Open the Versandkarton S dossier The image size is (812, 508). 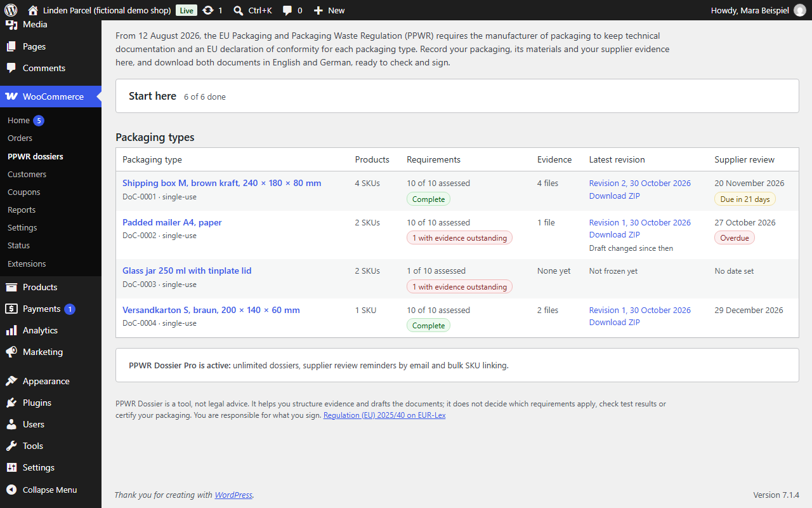211,310
